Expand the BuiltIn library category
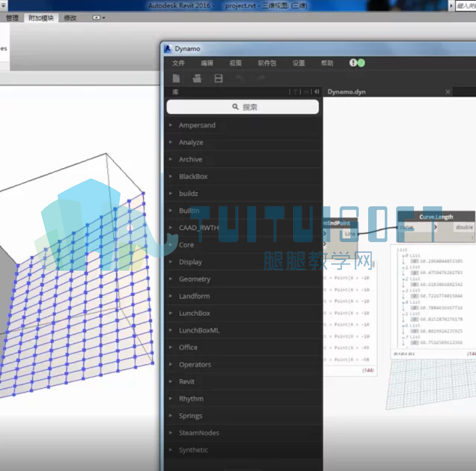476x471 pixels. 244,210
